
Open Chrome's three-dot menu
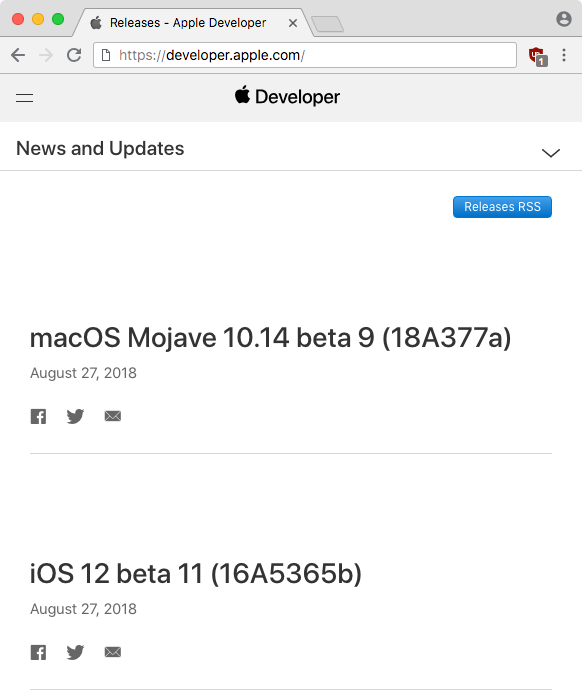point(564,55)
